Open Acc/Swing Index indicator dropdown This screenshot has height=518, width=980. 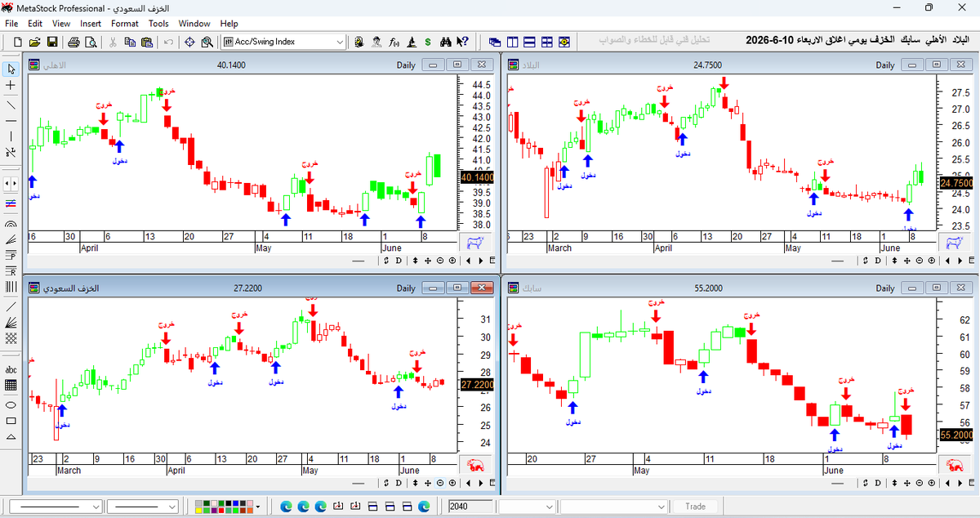pyautogui.click(x=340, y=42)
